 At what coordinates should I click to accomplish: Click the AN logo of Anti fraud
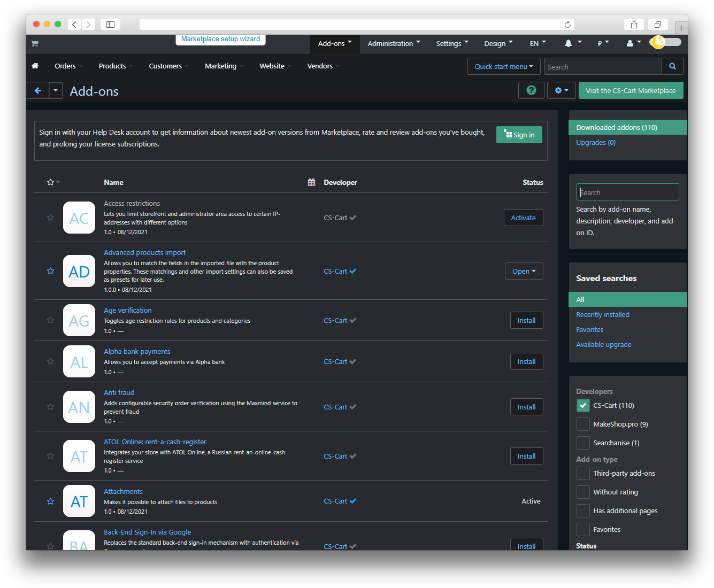tap(79, 407)
